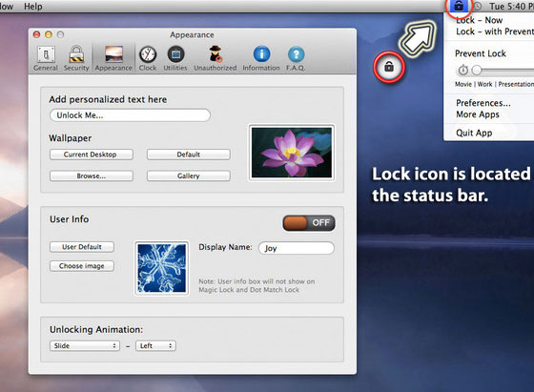
Task: Open the Left direction dropdown
Action: click(155, 345)
